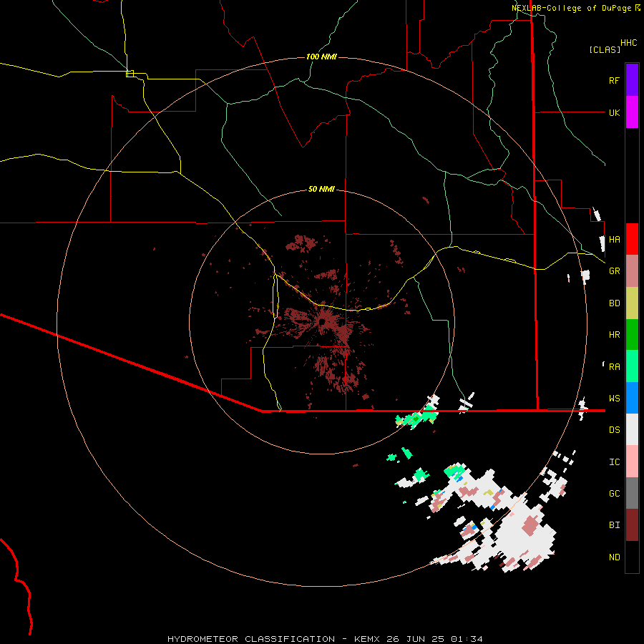Click the red HA legend color swatch
Image resolution: width=644 pixels, height=644 pixels.
(632, 239)
